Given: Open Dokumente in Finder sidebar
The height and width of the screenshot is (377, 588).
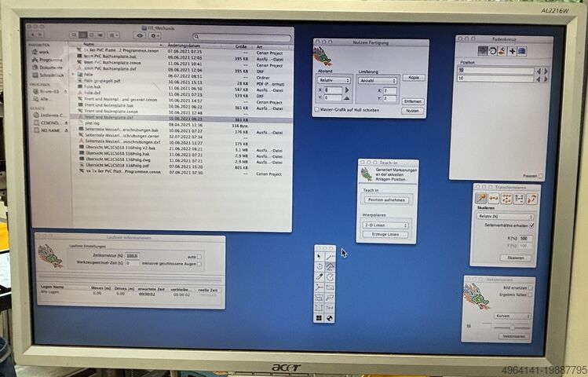Looking at the screenshot, I should [51, 68].
